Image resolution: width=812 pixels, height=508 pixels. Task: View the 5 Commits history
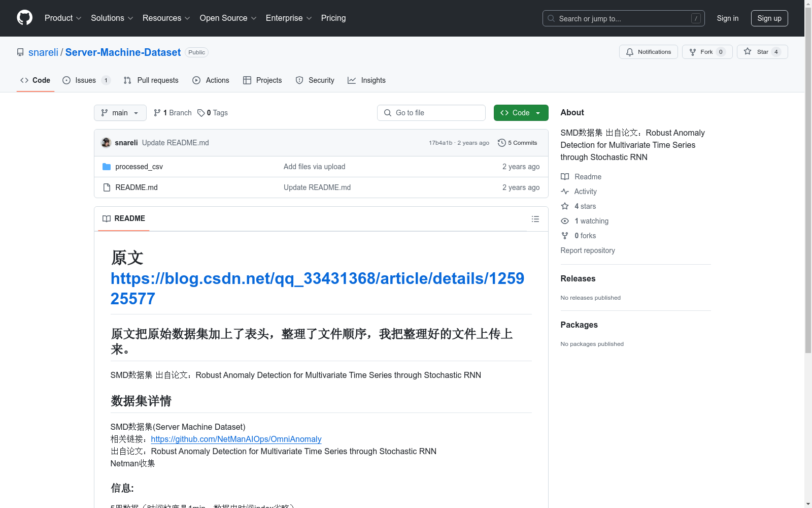tap(518, 143)
